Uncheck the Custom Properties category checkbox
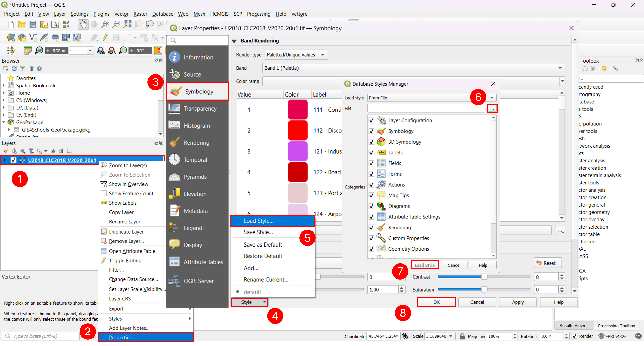 (371, 238)
